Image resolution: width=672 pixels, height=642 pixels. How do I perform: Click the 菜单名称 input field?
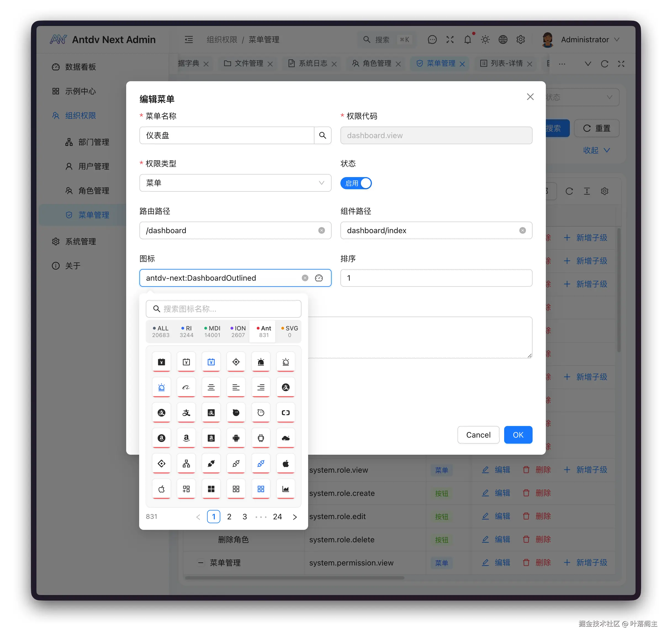point(227,135)
